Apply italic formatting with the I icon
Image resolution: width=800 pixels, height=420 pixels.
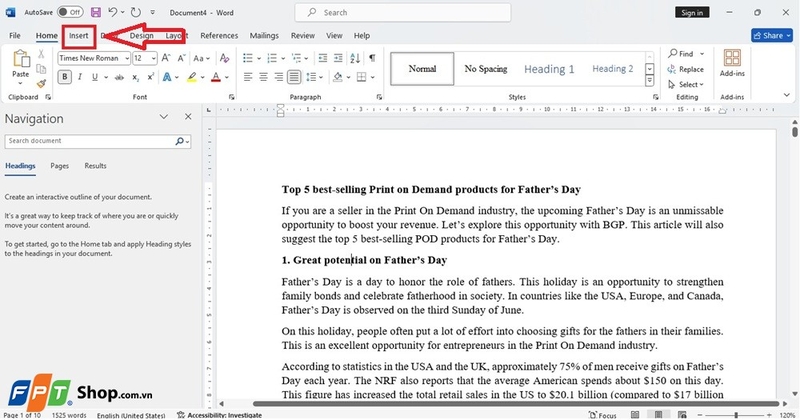pyautogui.click(x=80, y=77)
